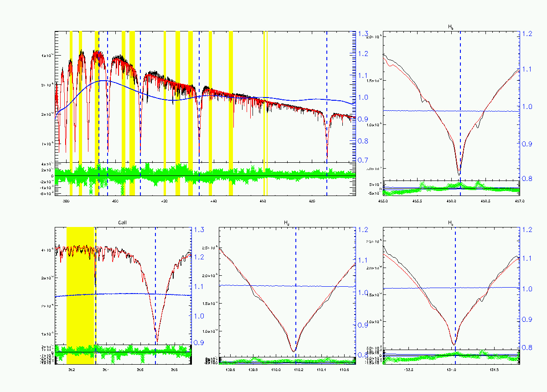
Task: Click the blue dashed center line in Hb panel
Action: (460, 113)
